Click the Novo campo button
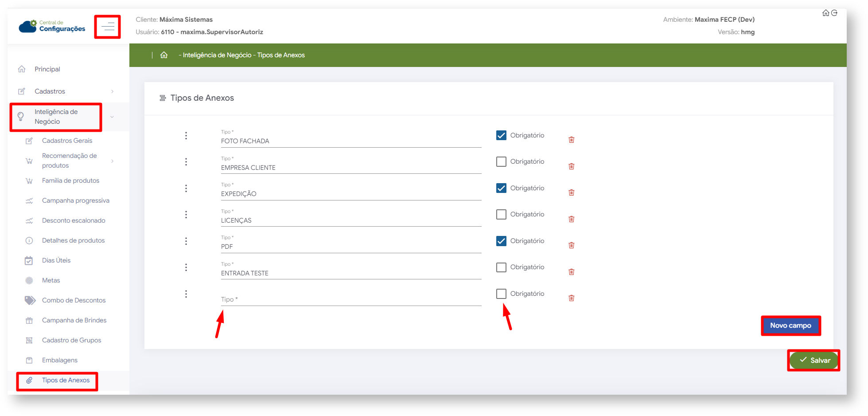 point(790,326)
